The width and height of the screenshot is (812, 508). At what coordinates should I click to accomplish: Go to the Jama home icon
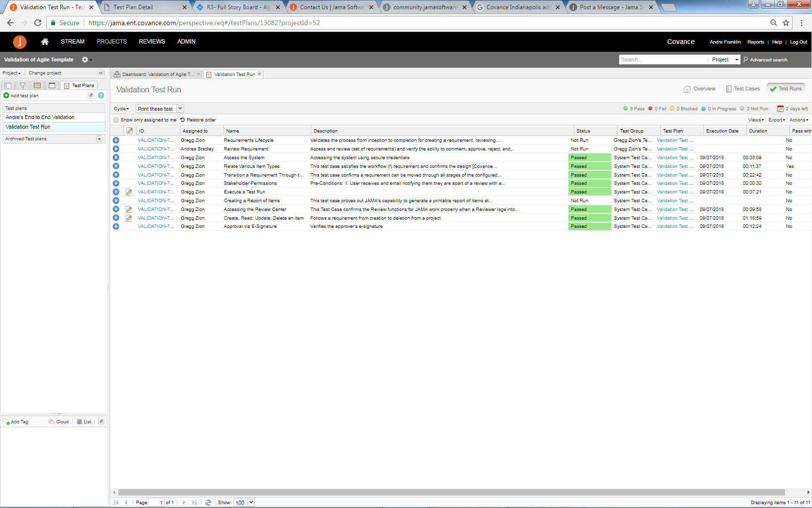(x=45, y=42)
